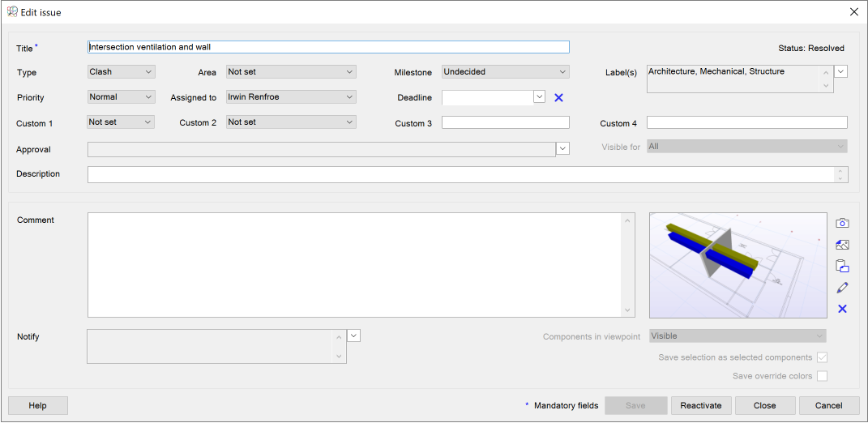
Task: Clear the deadline with the blue X icon
Action: [558, 97]
